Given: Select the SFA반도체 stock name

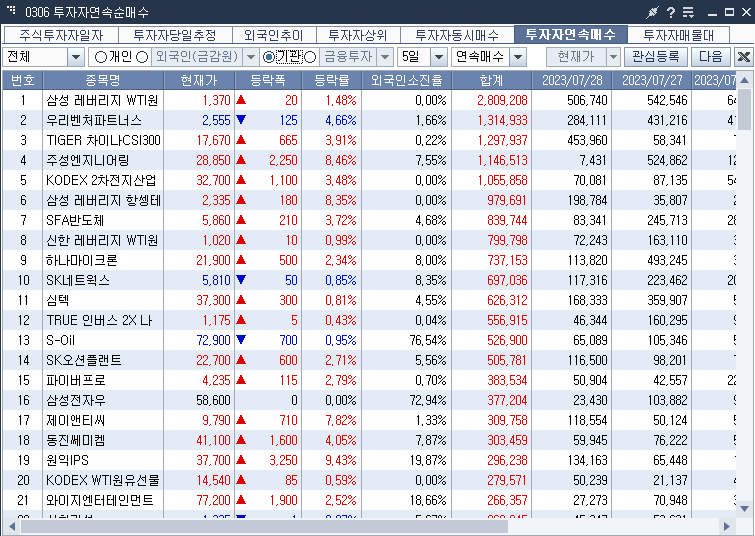Looking at the screenshot, I should pos(75,220).
